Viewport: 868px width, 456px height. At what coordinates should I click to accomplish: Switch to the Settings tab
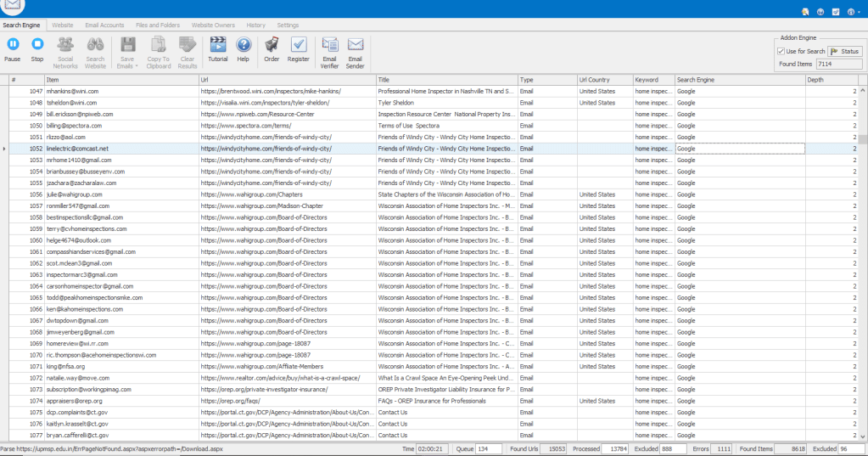(x=288, y=25)
